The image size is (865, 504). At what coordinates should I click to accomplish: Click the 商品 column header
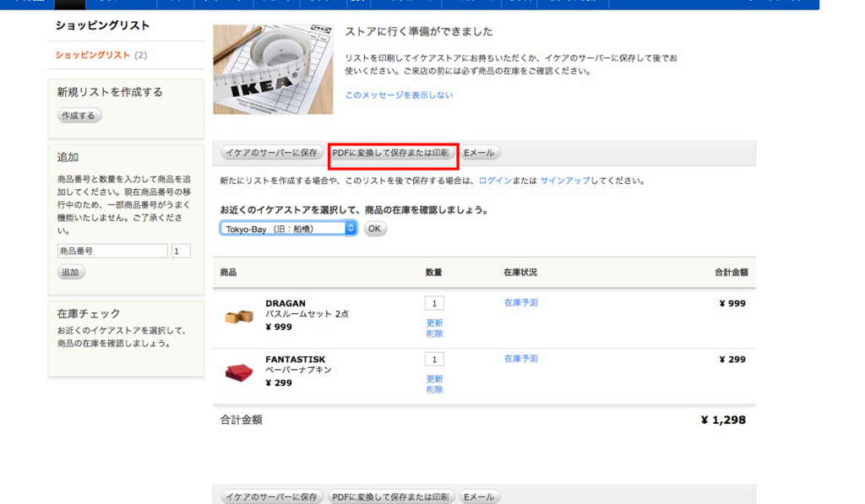click(x=228, y=273)
